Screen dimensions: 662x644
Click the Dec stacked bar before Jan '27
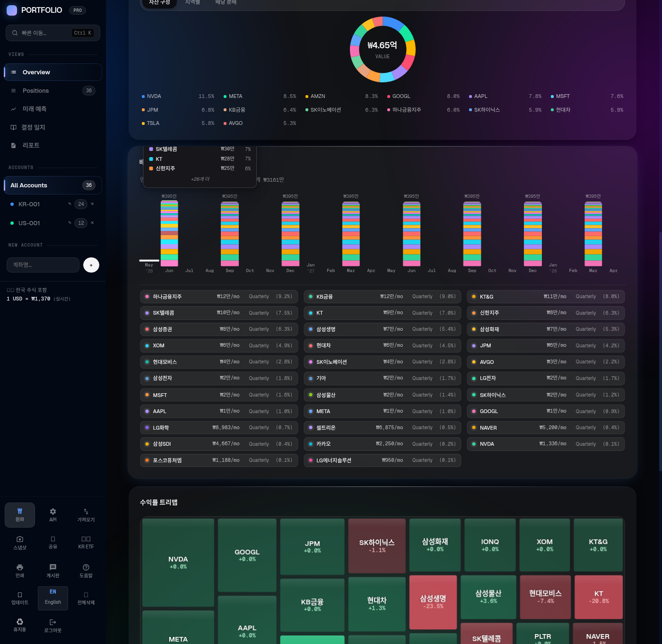pyautogui.click(x=290, y=234)
